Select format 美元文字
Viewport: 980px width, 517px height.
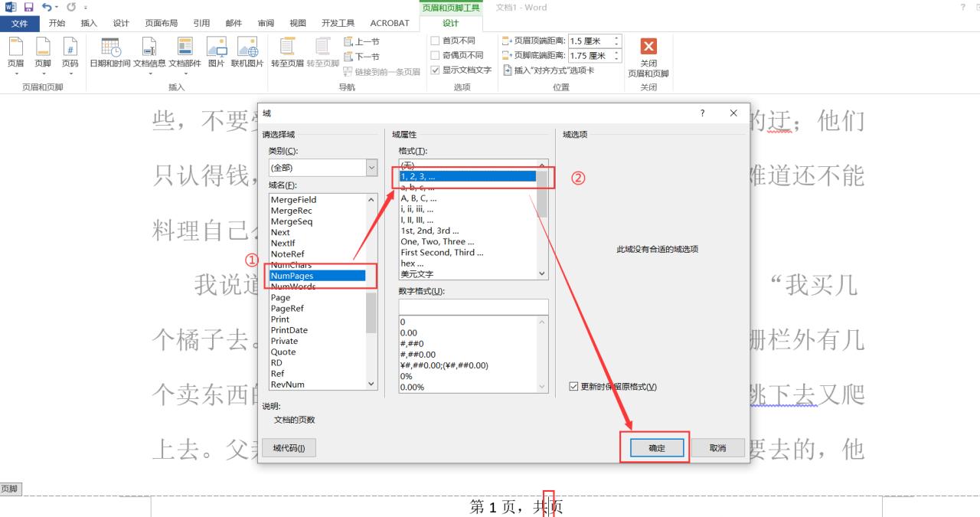pos(467,274)
